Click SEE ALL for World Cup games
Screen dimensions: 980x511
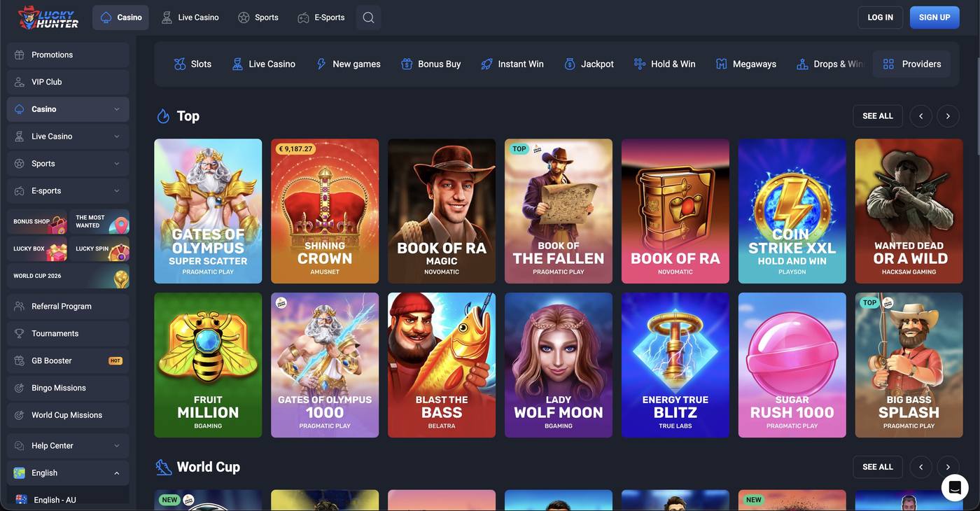[x=878, y=467]
